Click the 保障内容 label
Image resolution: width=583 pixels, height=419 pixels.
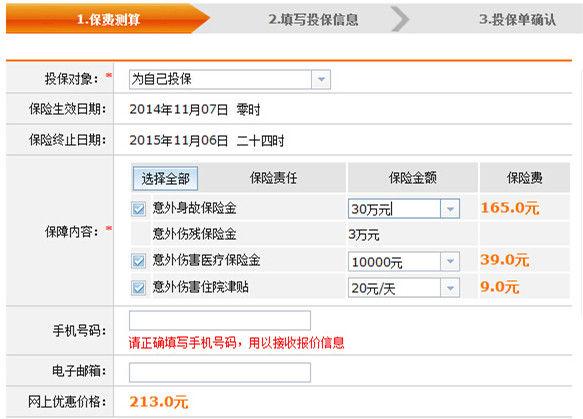click(72, 232)
